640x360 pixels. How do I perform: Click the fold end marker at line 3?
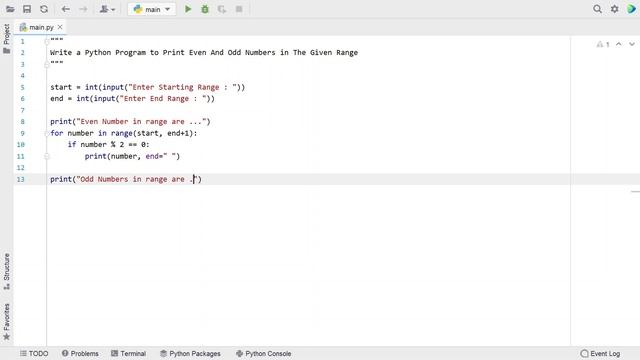click(x=47, y=64)
